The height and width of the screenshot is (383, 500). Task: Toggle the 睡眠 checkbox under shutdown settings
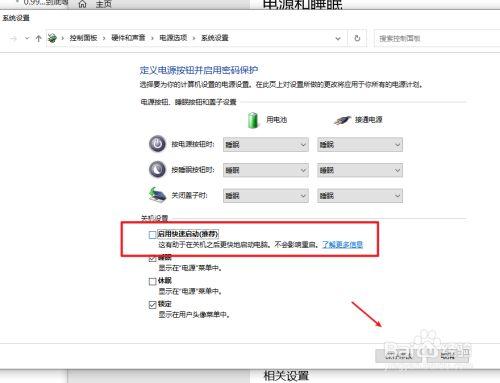(152, 258)
